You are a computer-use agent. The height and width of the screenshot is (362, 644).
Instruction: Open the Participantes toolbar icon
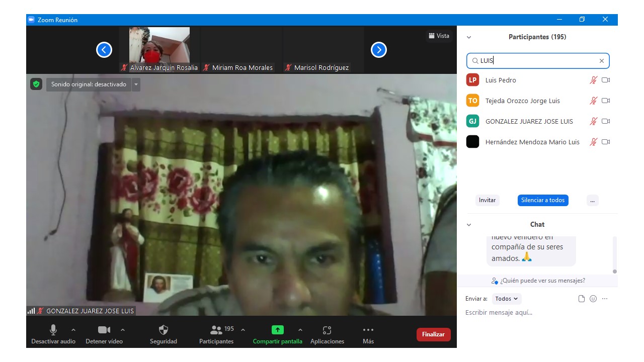tap(216, 330)
